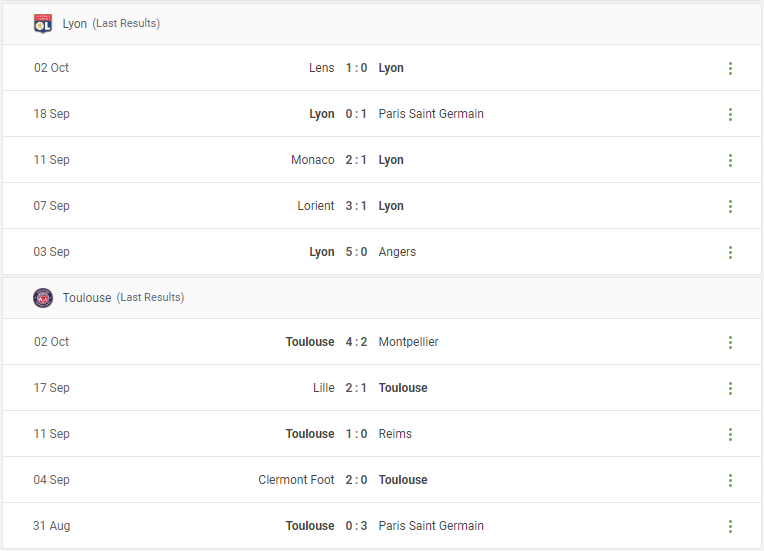Open three-dot menu for Toulouse vs Reims
Image resolution: width=764 pixels, height=551 pixels.
[730, 434]
